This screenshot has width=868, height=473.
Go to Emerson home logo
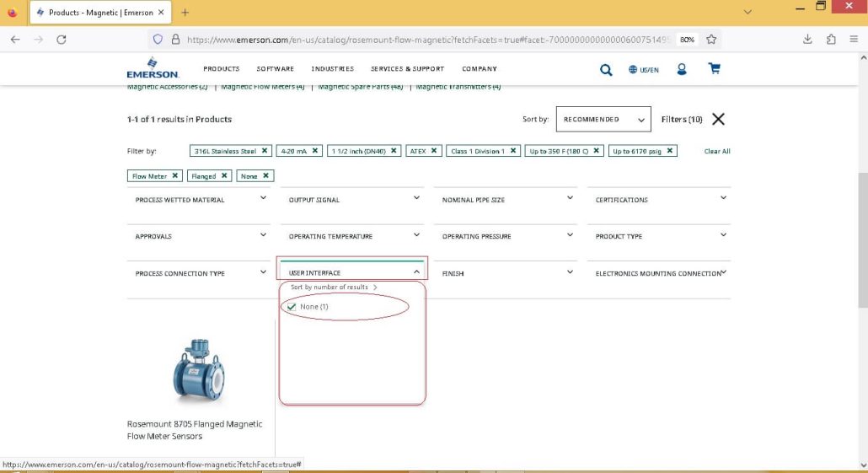(x=153, y=68)
